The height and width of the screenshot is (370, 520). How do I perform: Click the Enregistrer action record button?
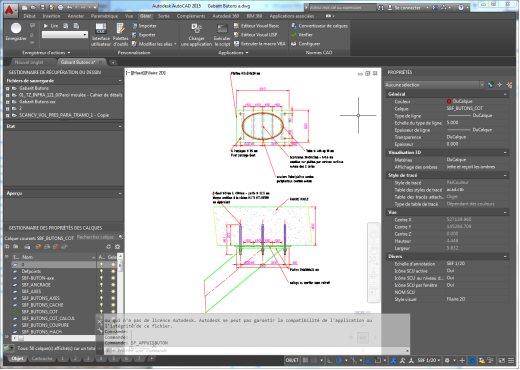point(16,32)
